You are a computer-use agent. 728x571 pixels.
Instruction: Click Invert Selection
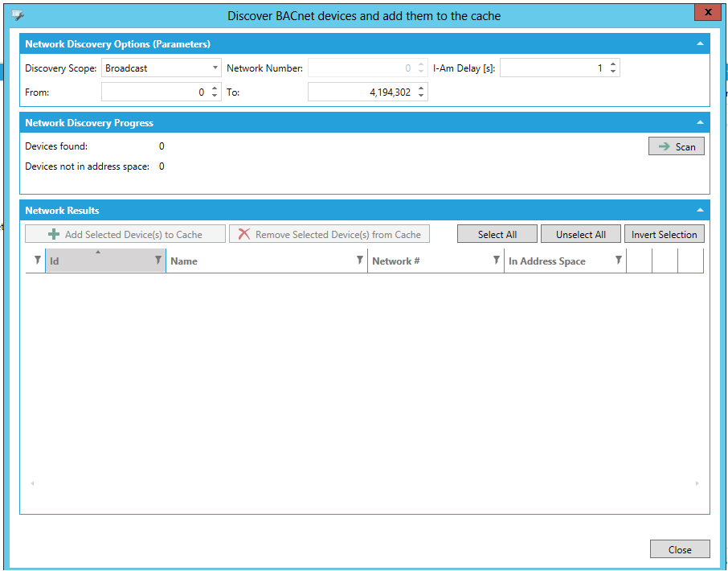coord(664,234)
